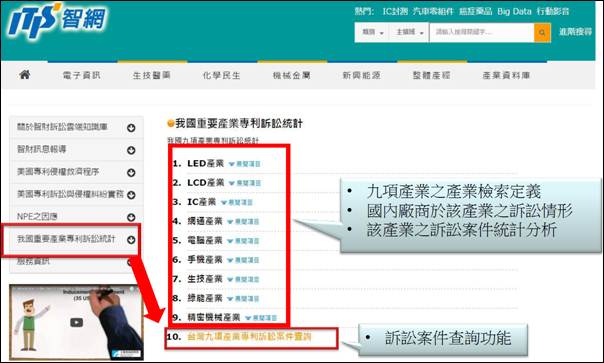604x363 pixels.
Task: Click the arrow icon beside NPE之因應
Action: click(131, 217)
